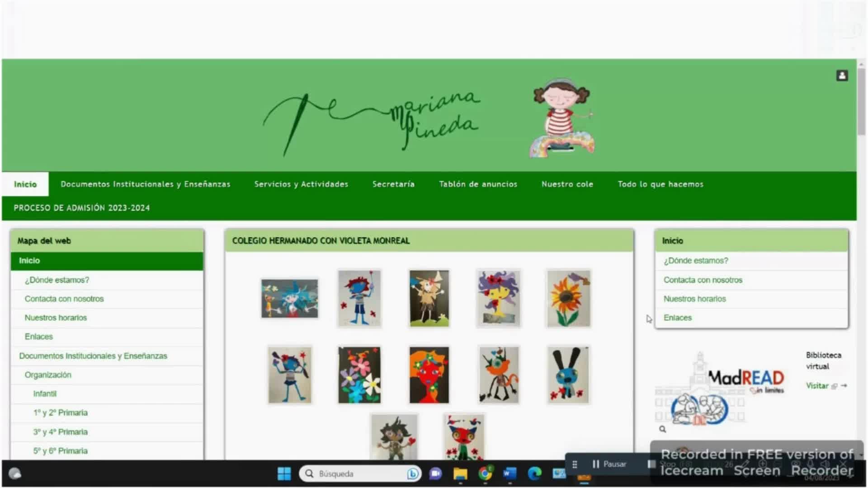Image resolution: width=868 pixels, height=488 pixels.
Task: Open the Secretaría menu item
Action: click(x=393, y=184)
